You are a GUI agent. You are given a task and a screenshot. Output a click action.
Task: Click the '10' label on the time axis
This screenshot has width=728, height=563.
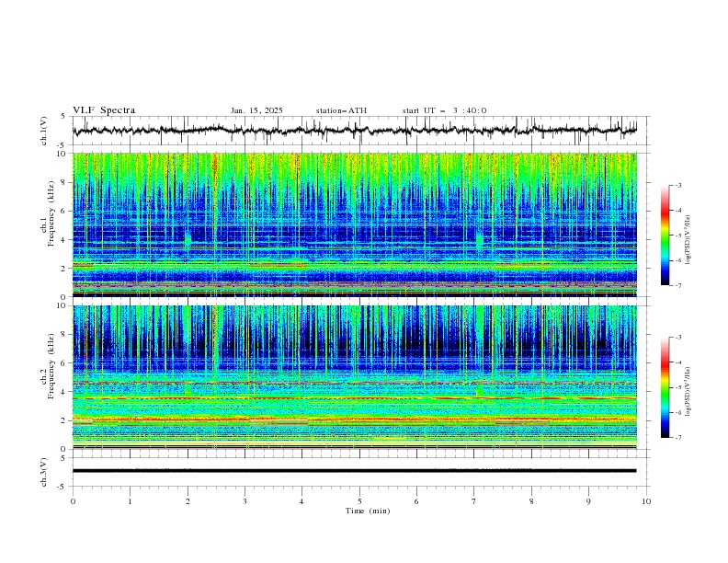[646, 501]
